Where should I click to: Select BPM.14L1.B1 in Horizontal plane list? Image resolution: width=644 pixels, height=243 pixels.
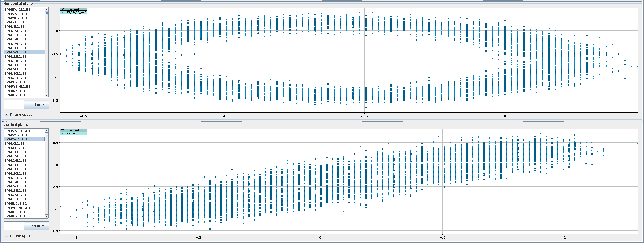tap(24, 39)
